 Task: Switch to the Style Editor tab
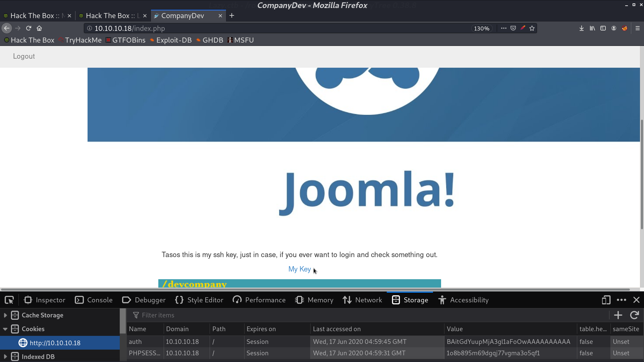point(199,300)
